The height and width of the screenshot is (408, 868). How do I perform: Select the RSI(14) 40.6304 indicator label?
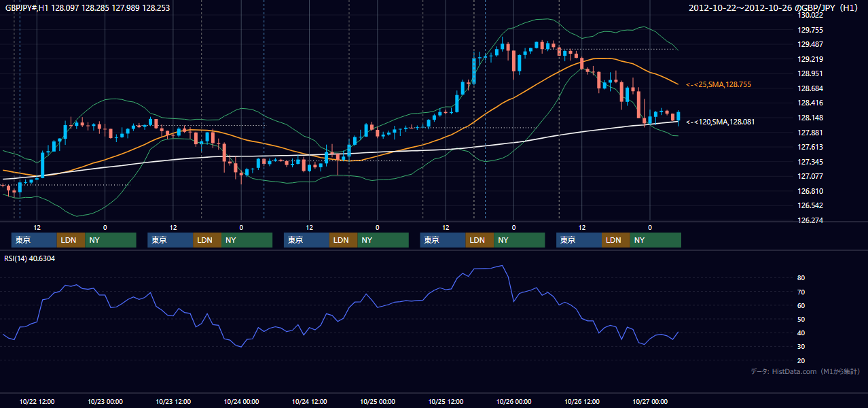(30, 258)
